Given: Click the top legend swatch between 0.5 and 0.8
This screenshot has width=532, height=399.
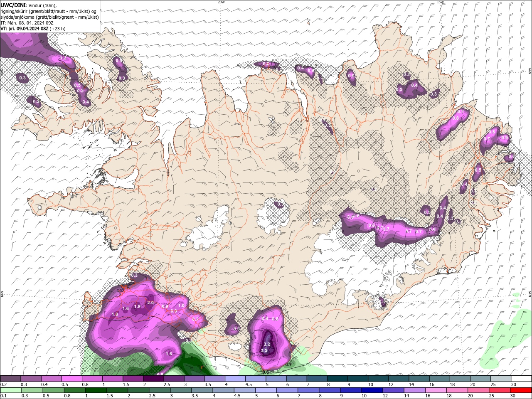Looking at the screenshot, I should click(72, 379).
